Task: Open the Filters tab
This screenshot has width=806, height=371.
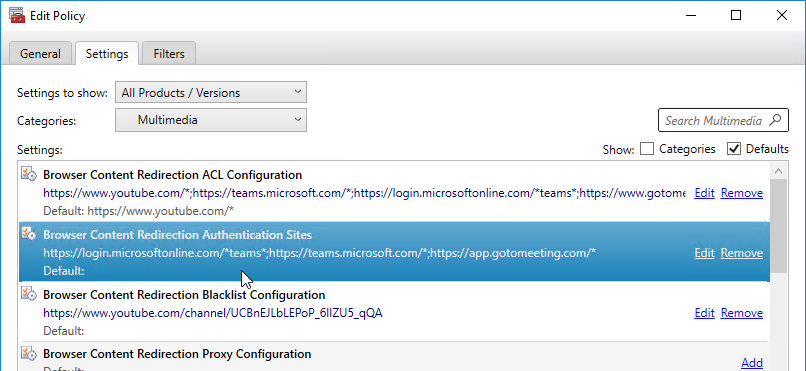Action: coord(169,54)
